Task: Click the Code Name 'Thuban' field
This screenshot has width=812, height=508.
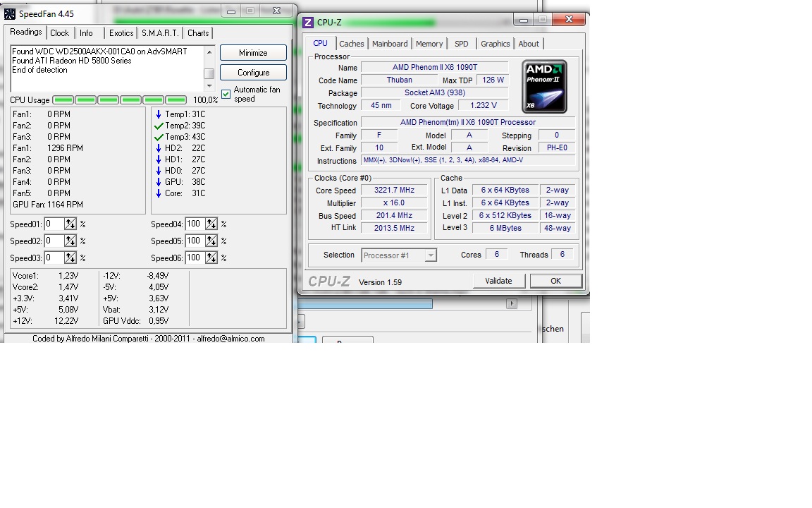Action: pos(400,80)
